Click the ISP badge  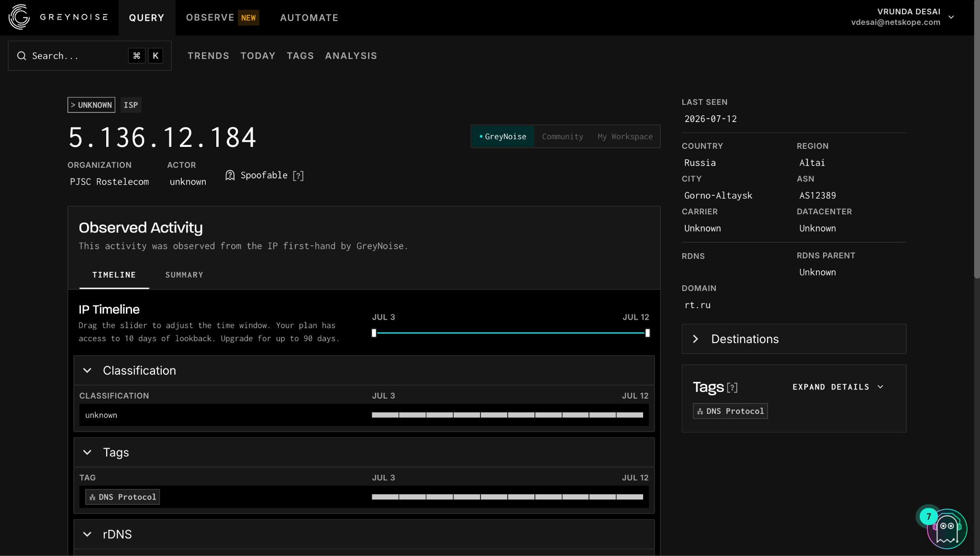[x=131, y=105]
